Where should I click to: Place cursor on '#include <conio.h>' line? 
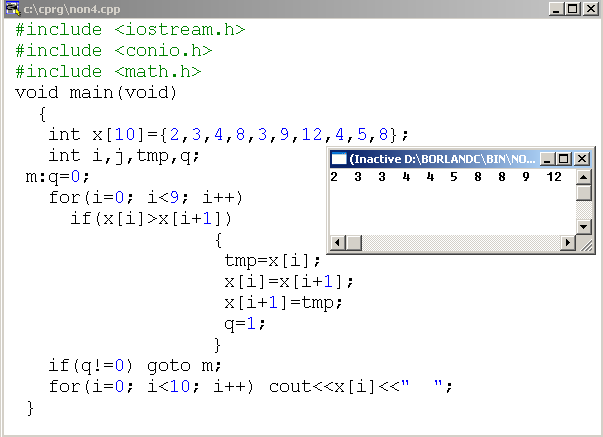point(113,50)
